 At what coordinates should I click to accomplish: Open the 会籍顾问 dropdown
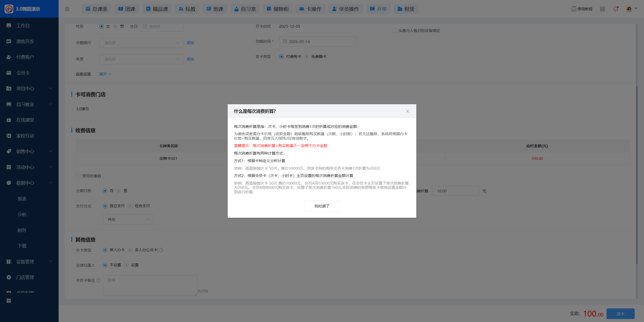141,43
